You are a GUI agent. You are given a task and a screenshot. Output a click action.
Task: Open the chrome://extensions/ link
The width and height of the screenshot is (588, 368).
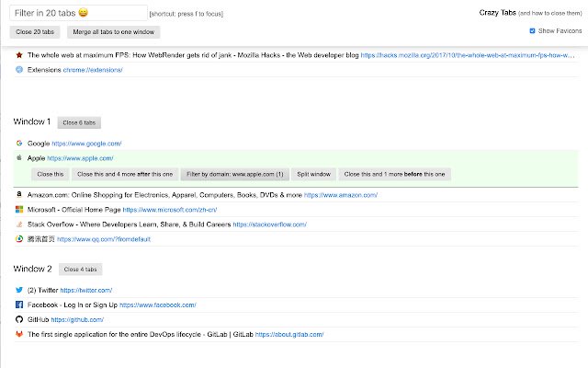click(93, 70)
